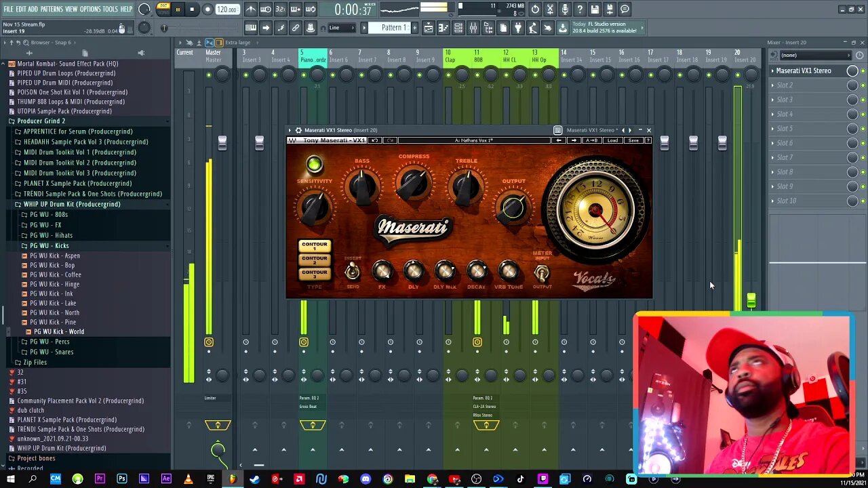Expand Maserati VX1 Stereo slot arrow in mixer

tap(772, 70)
